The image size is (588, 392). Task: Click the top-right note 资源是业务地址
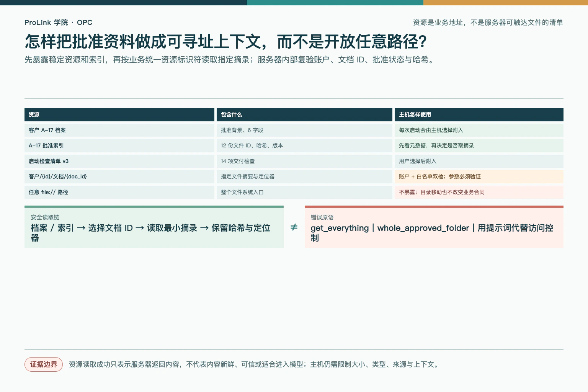pyautogui.click(x=488, y=23)
